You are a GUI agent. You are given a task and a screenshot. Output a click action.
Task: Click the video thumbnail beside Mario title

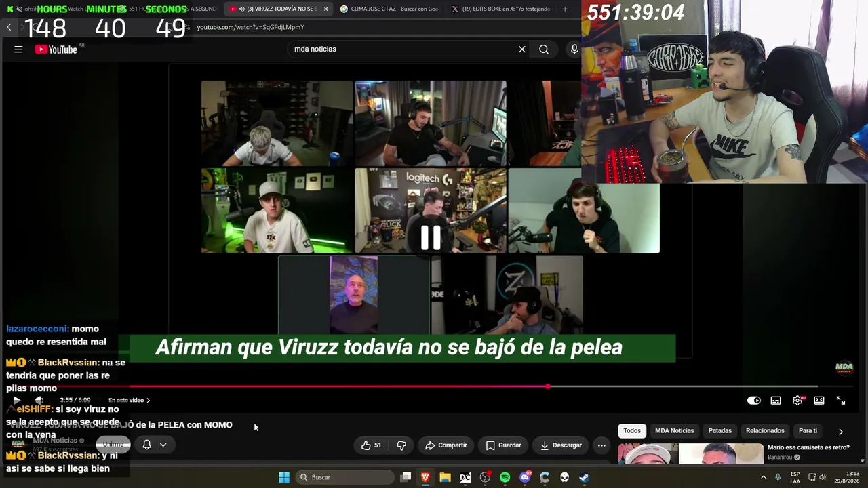[690, 454]
